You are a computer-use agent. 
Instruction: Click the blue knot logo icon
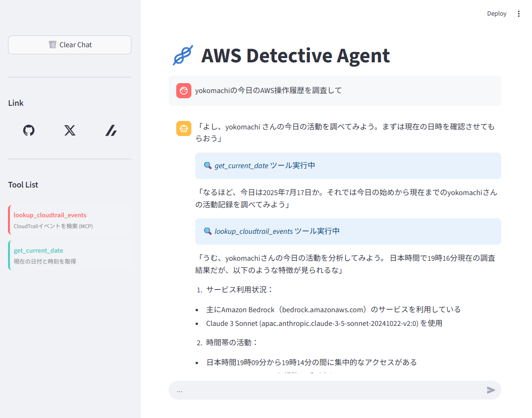pyautogui.click(x=183, y=55)
